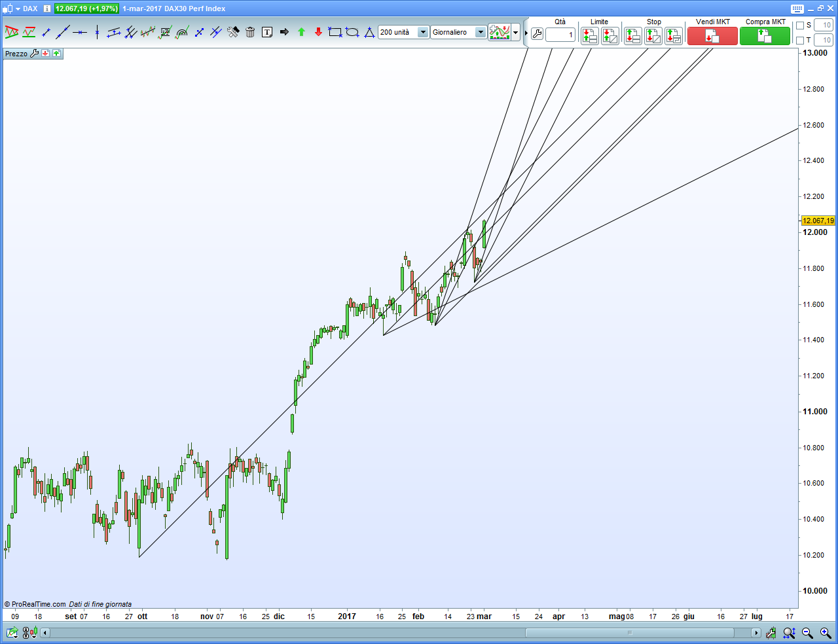The image size is (838, 644).
Task: Collapse the trading panel with black arrow
Action: [x=526, y=33]
